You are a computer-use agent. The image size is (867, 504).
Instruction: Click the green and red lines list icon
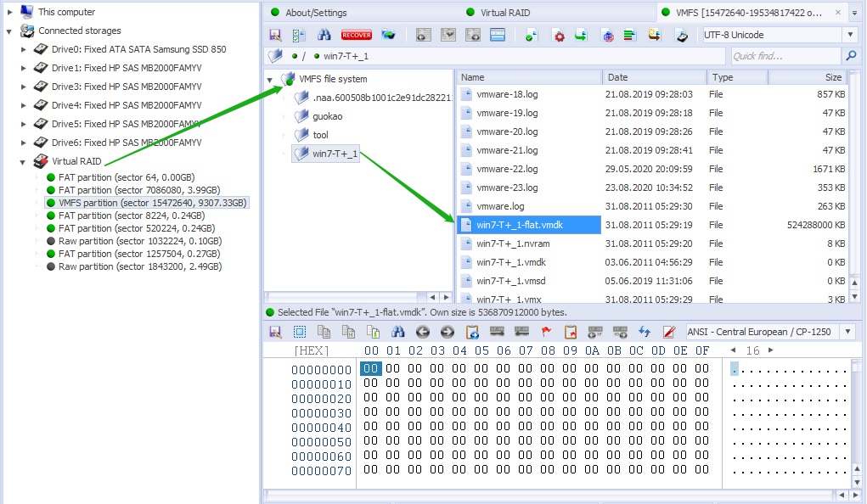point(629,36)
